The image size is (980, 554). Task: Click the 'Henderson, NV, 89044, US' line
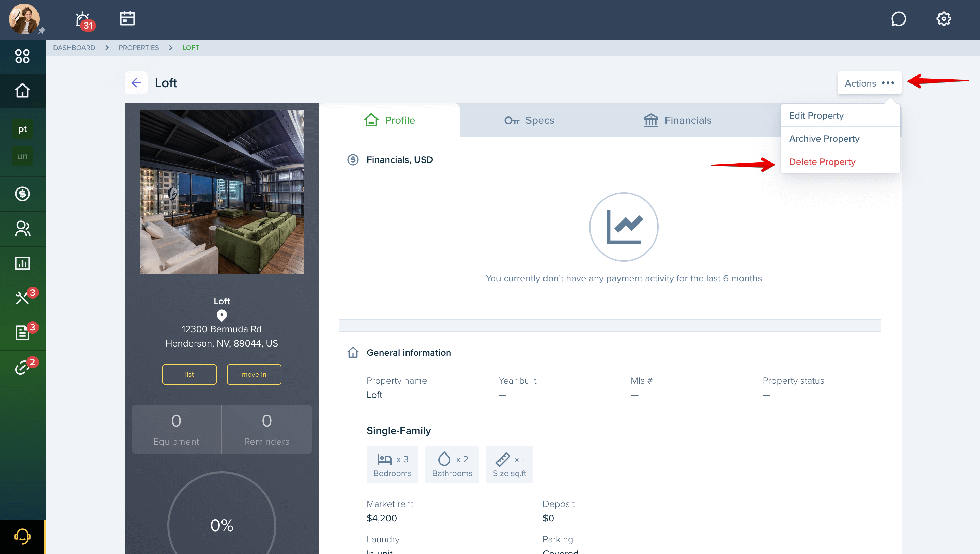point(222,343)
